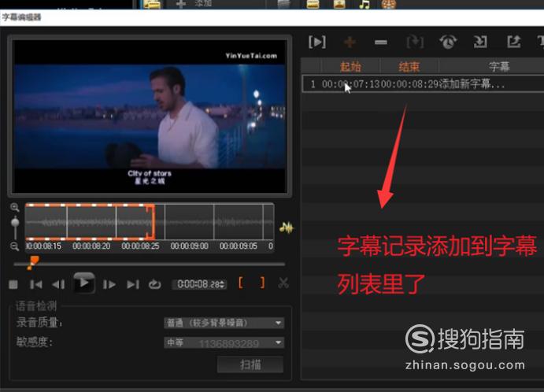Click the export subtitle file icon

tap(513, 42)
